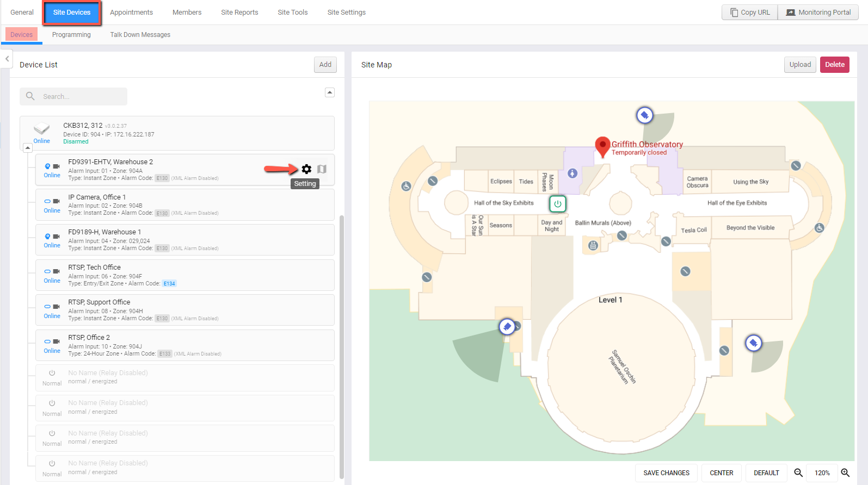Click the Device List heading
Viewport: 868px width, 485px height.
pos(39,65)
